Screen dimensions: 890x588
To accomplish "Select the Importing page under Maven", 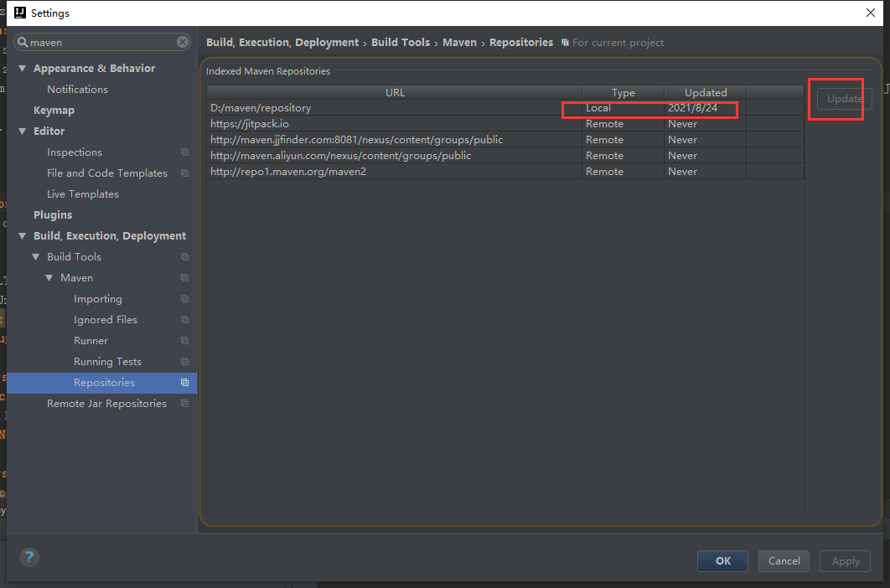I will pos(97,298).
